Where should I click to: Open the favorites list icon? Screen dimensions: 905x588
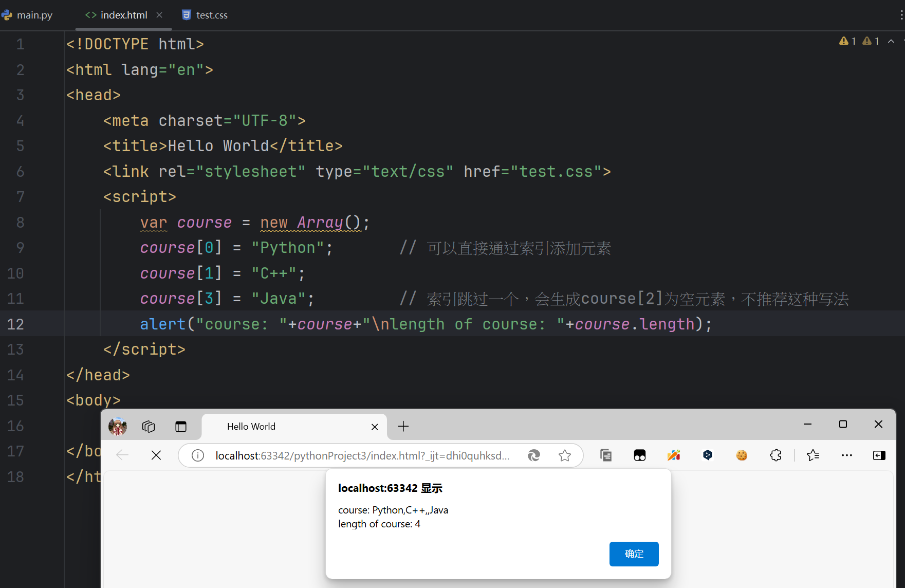[812, 455]
